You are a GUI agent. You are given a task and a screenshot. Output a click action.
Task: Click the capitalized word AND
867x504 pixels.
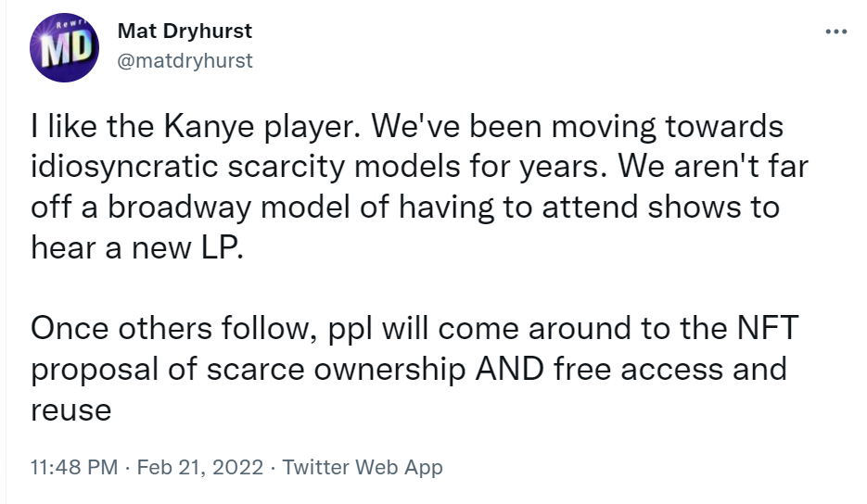509,369
